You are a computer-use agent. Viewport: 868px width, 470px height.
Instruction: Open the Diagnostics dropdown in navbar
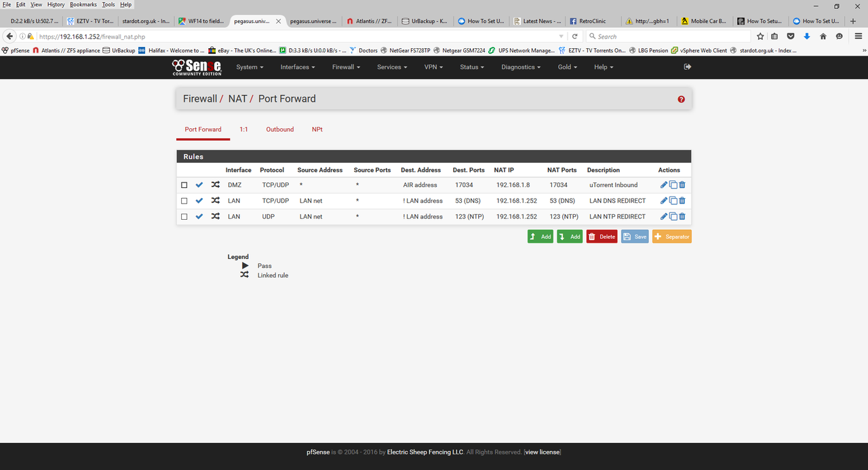click(x=521, y=67)
